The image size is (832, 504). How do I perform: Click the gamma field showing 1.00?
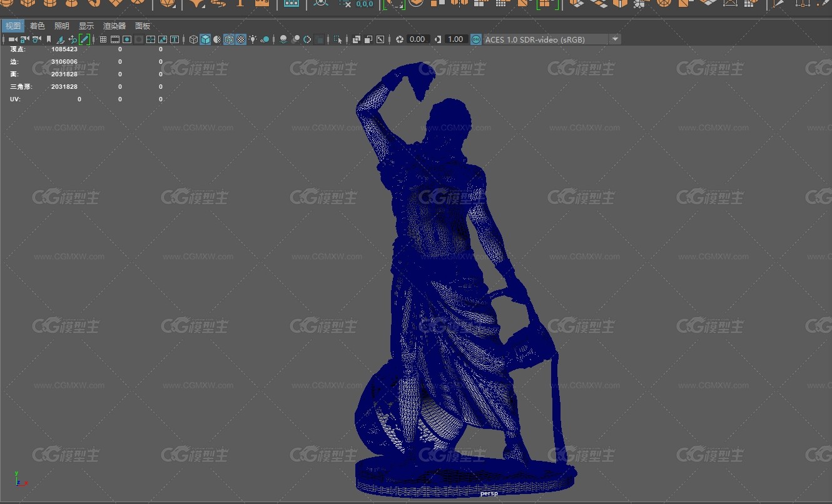[455, 39]
